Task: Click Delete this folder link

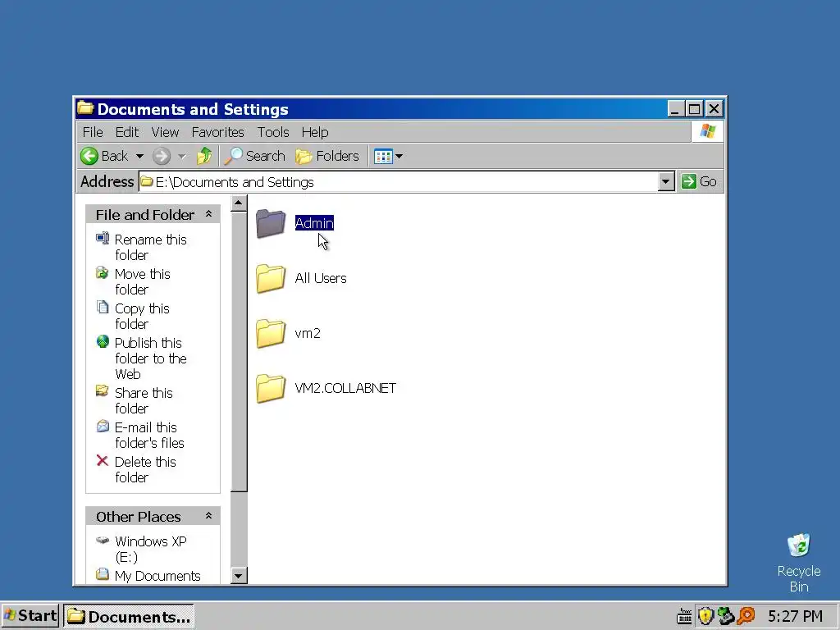Action: coord(145,469)
